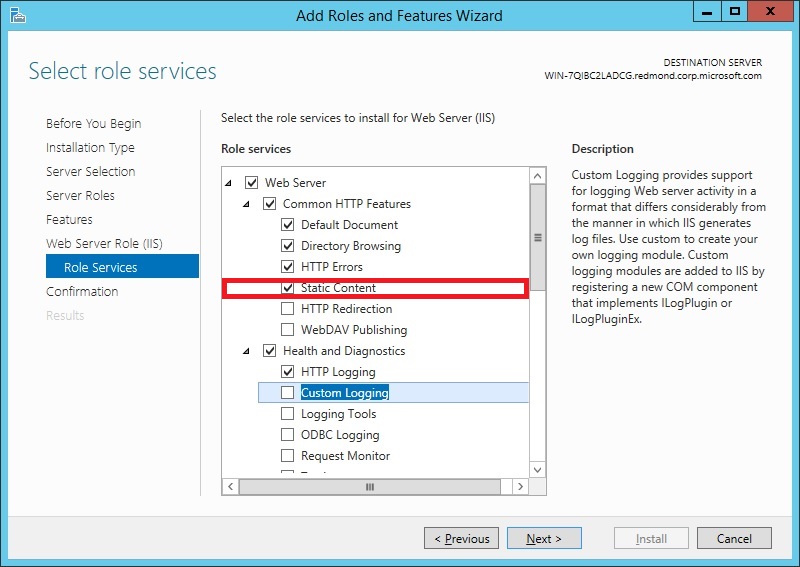The width and height of the screenshot is (800, 567).
Task: Click the horizontal scrollbar thumb
Action: (x=370, y=486)
